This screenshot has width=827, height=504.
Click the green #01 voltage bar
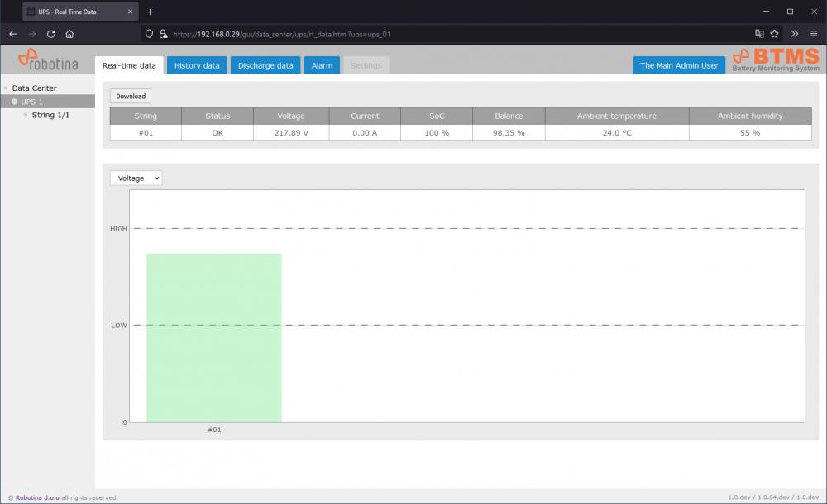(x=214, y=338)
